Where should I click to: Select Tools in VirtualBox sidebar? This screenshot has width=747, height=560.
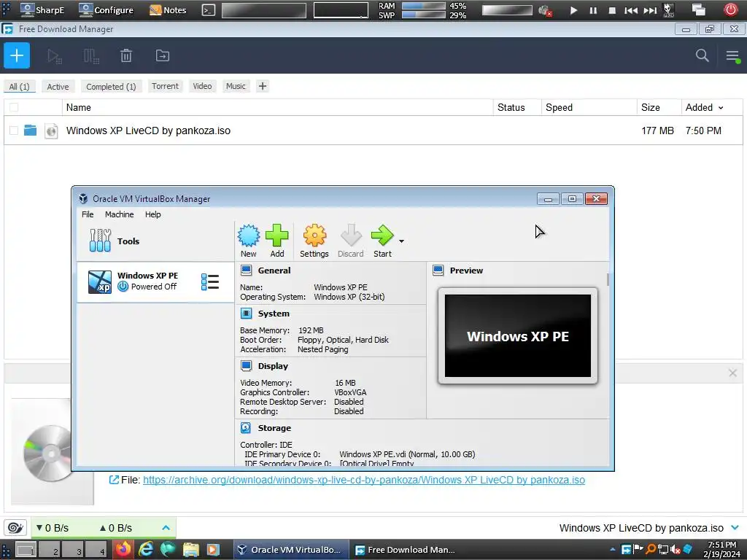tap(155, 241)
